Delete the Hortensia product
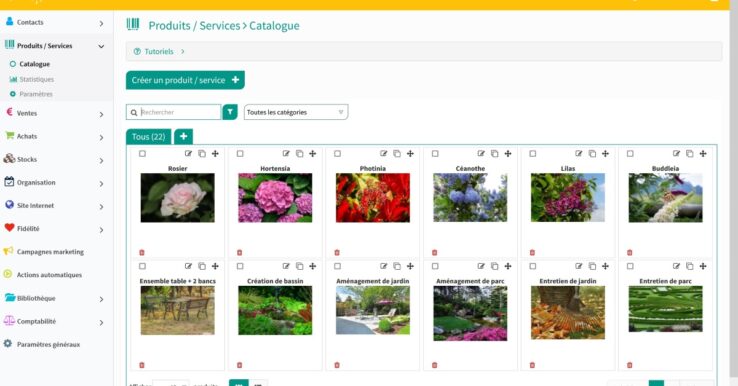This screenshot has width=738, height=386. 239,252
